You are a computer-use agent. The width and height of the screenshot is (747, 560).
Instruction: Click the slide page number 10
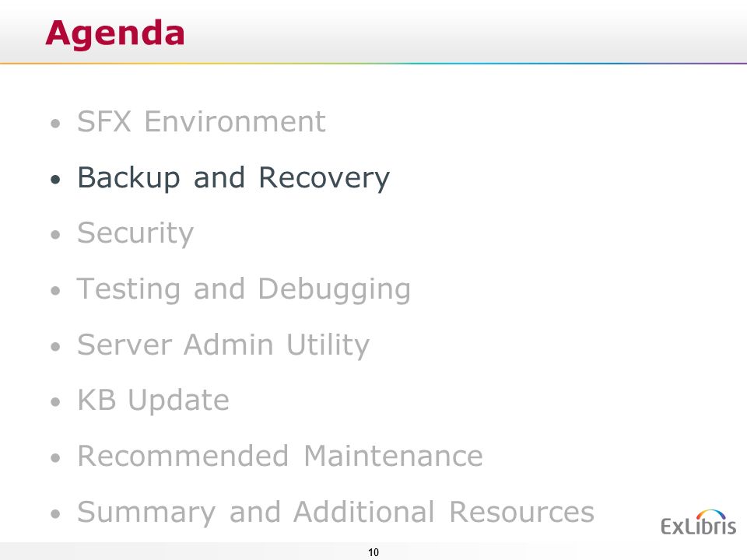373,552
